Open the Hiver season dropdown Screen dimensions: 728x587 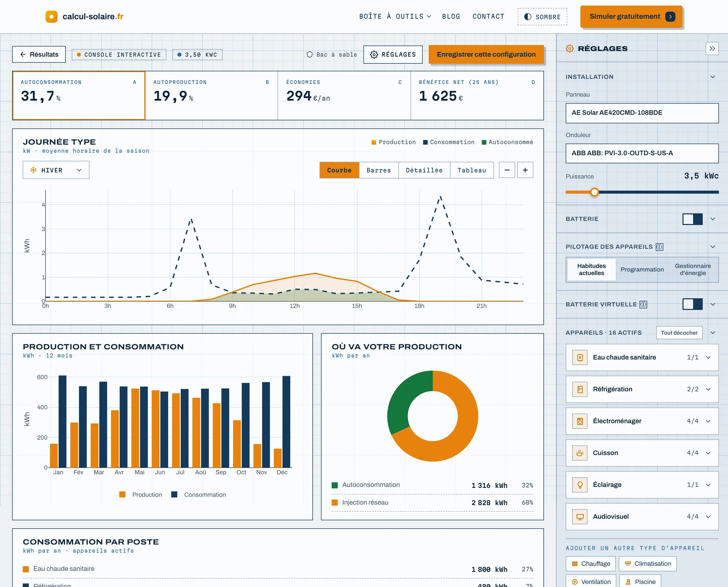56,170
